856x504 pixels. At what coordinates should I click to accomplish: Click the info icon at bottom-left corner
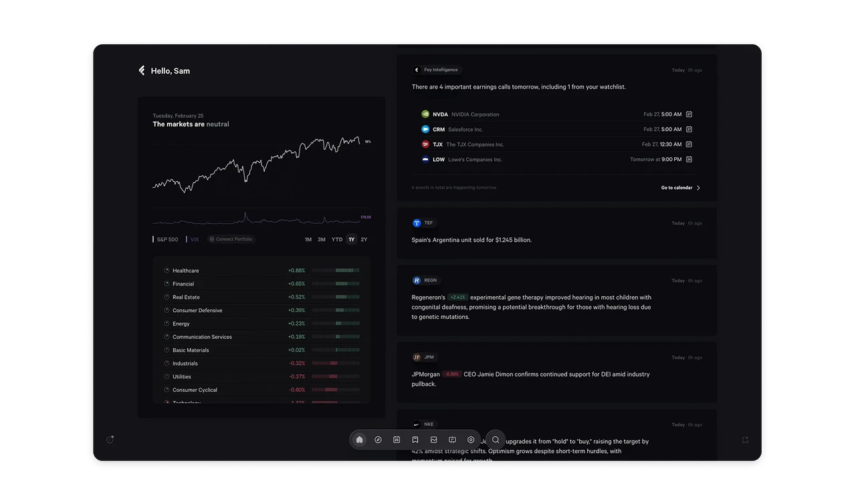tap(110, 440)
